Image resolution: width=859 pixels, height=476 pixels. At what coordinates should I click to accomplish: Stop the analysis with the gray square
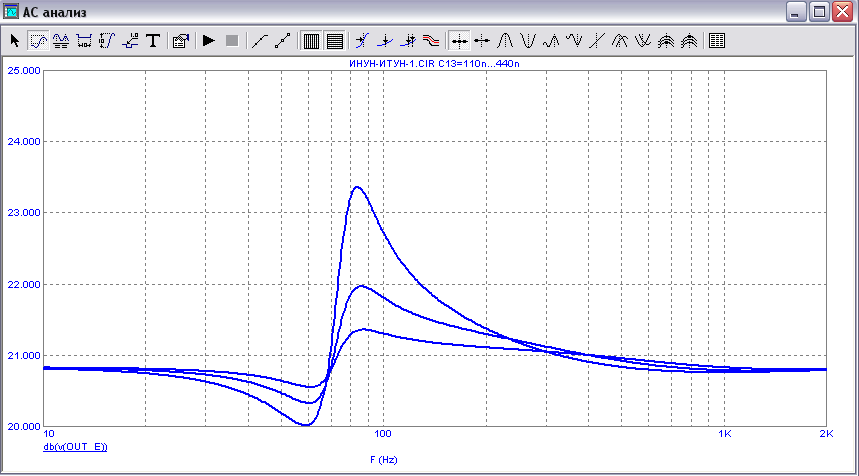pos(232,41)
